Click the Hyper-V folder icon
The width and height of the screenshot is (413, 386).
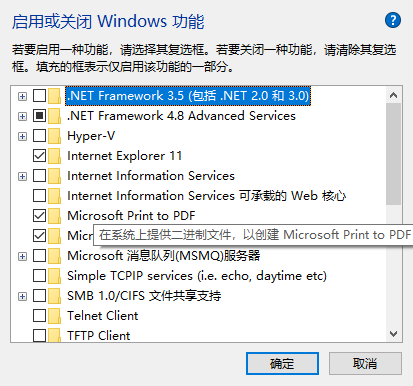[x=54, y=136]
